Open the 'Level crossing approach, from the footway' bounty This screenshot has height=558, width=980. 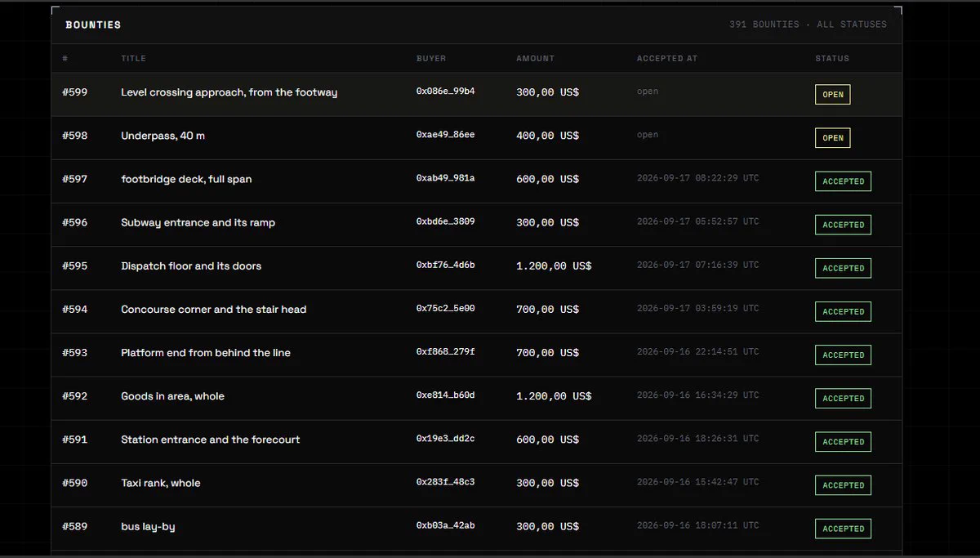click(x=229, y=92)
